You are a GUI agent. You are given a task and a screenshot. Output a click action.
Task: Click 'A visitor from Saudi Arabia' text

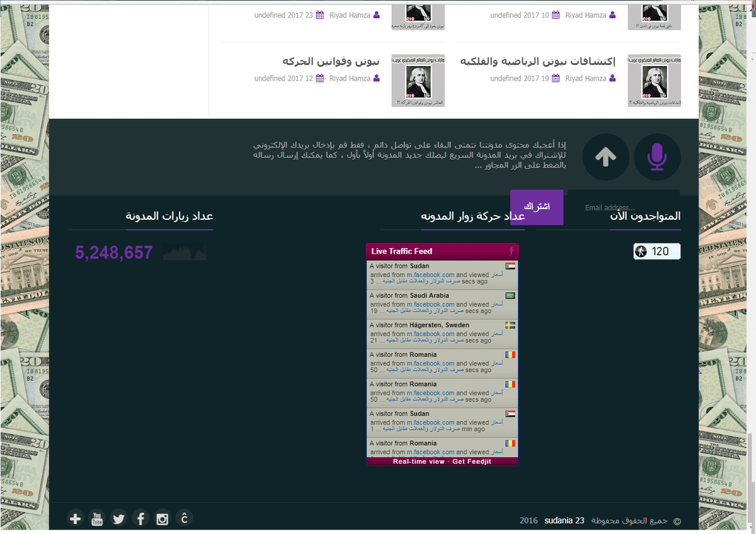(x=409, y=296)
